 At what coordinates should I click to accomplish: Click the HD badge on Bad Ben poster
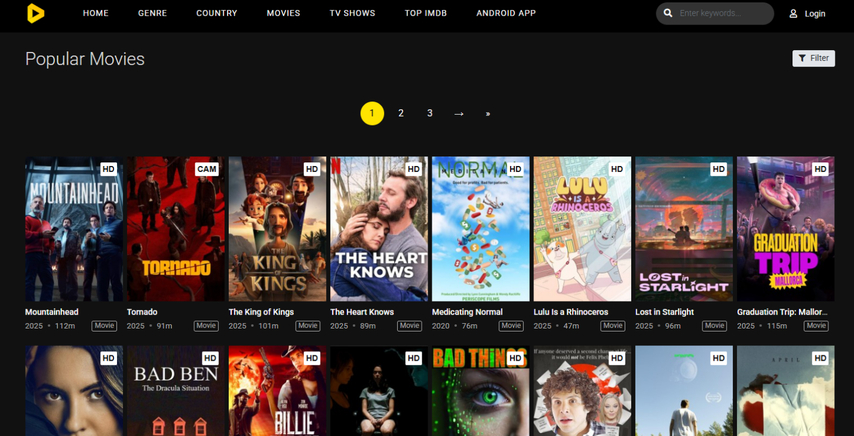(210, 358)
